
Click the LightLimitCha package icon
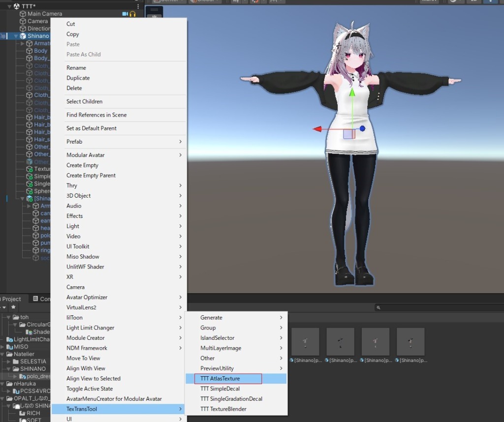click(10, 339)
